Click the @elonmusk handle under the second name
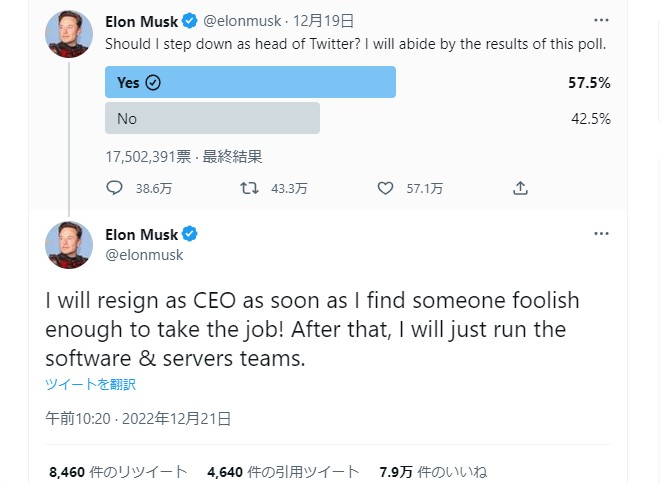Image resolution: width=660 pixels, height=484 pixels. (144, 255)
